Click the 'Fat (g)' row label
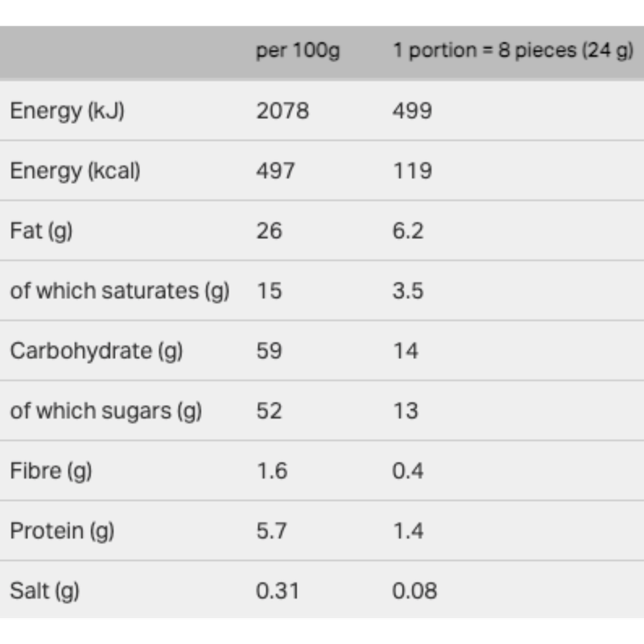644x644 pixels. tap(41, 231)
